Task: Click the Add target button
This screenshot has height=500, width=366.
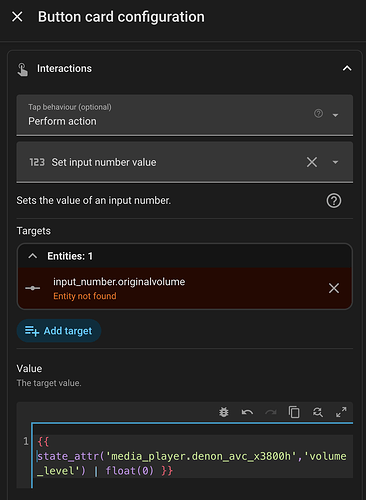Action: point(59,331)
